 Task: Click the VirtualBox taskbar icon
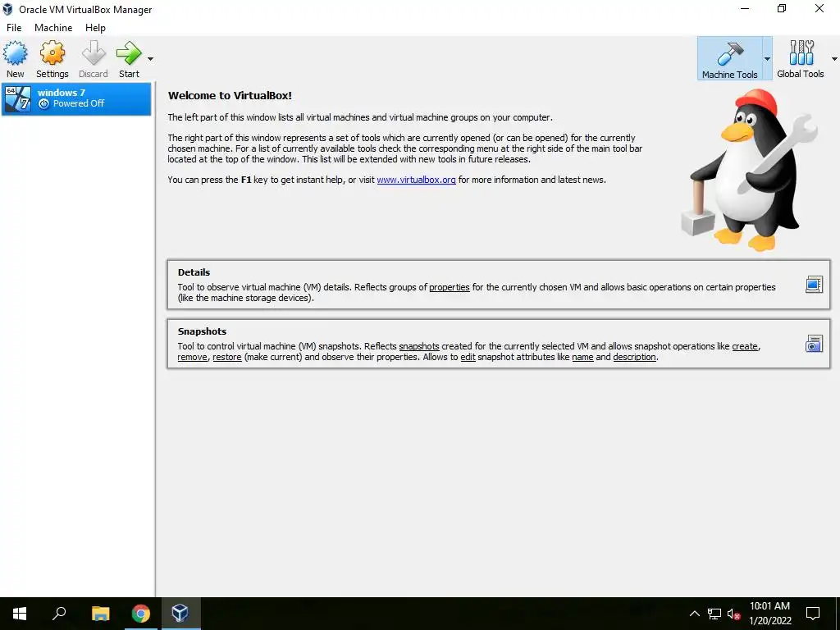pos(180,614)
